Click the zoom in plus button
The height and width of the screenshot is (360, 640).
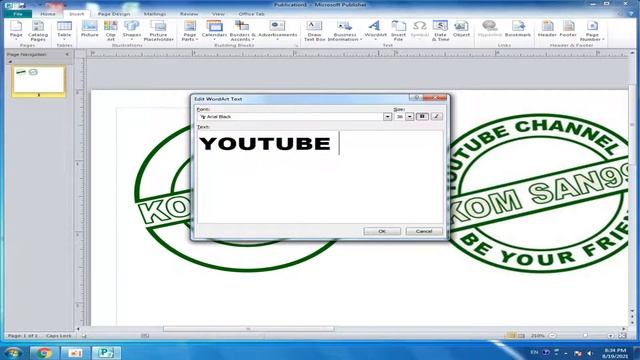pos(611,336)
